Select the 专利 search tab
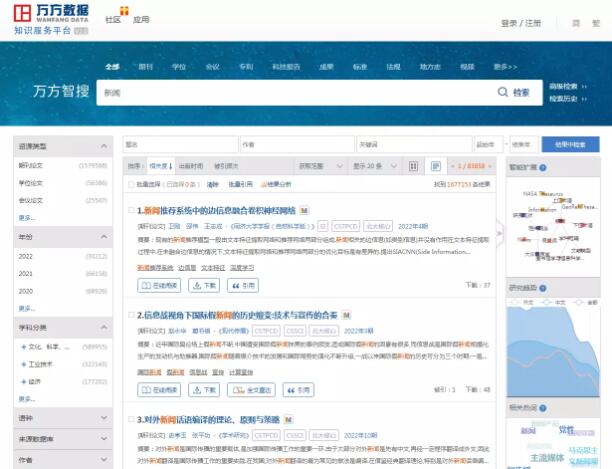This screenshot has height=469, width=612. tap(246, 67)
